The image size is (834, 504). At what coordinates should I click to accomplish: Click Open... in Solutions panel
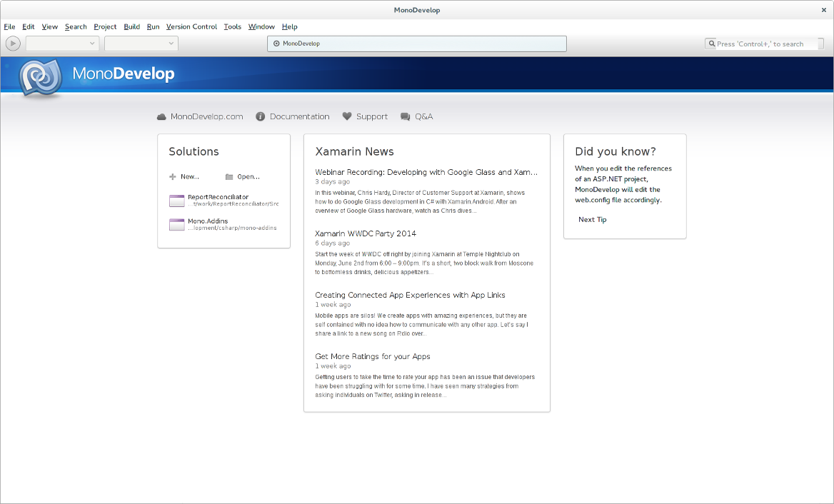coord(248,176)
